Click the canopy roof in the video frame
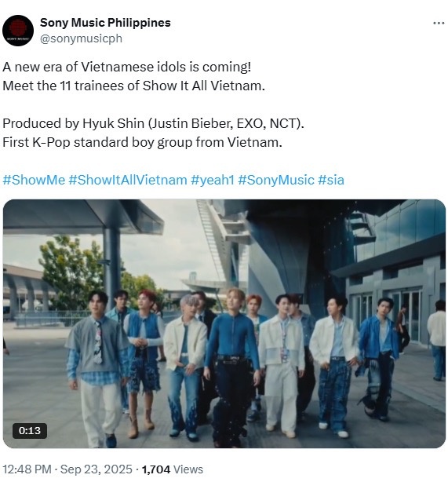Viewport: 448px width, 482px height. click(x=83, y=217)
